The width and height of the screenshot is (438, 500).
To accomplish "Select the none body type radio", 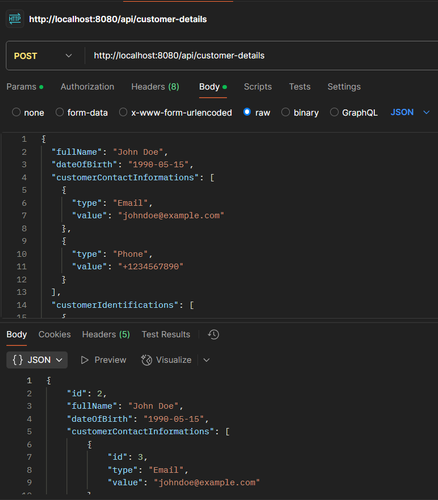I will 16,112.
